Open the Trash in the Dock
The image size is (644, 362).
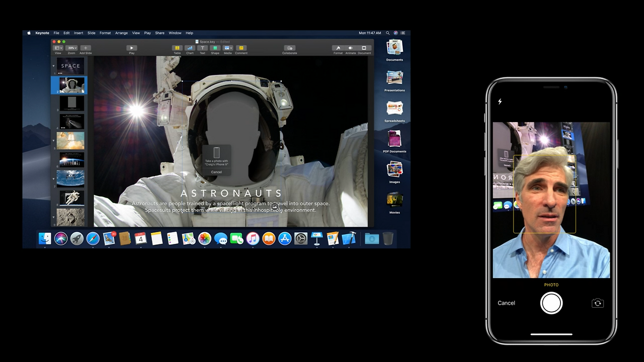[x=388, y=238]
